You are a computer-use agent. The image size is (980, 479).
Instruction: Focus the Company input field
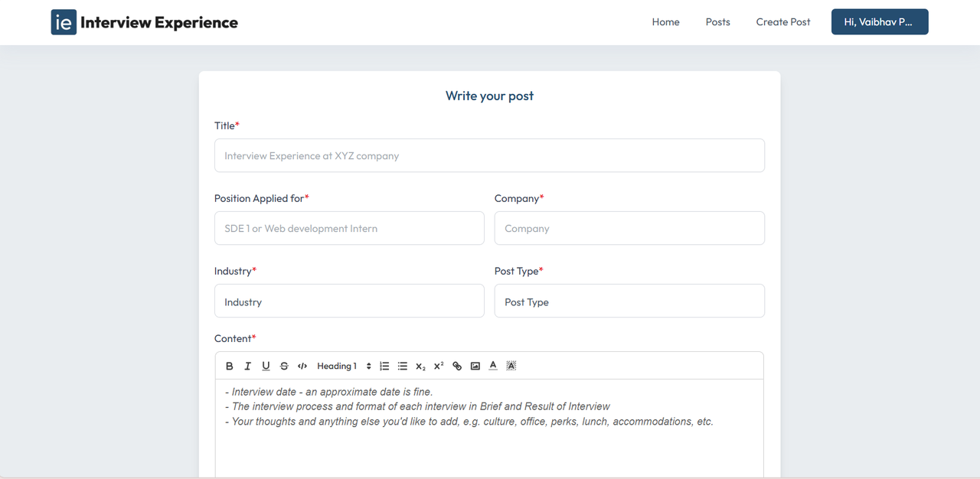[x=629, y=228]
